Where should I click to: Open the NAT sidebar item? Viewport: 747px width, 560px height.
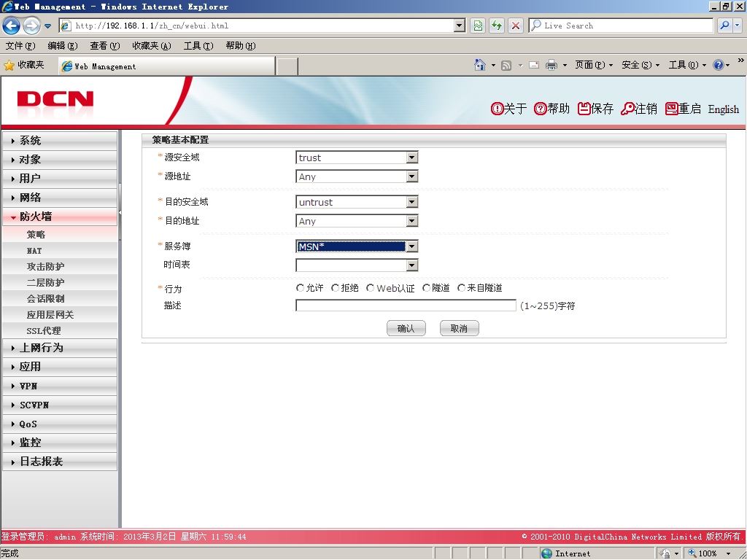(34, 251)
